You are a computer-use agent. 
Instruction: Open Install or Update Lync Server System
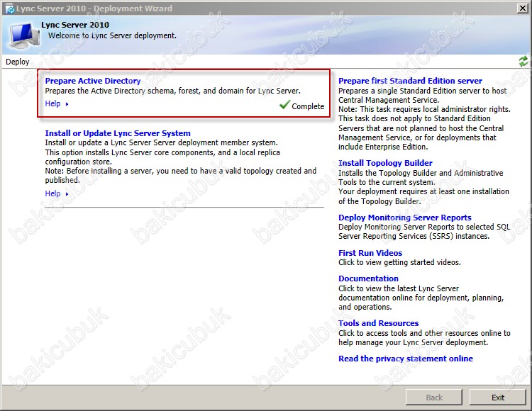[118, 133]
